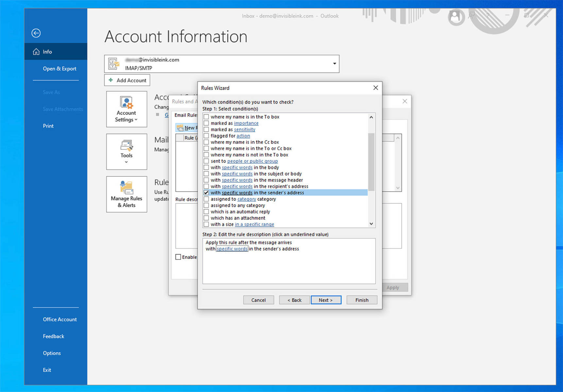Open the Info home icon
563x392 pixels.
click(36, 52)
